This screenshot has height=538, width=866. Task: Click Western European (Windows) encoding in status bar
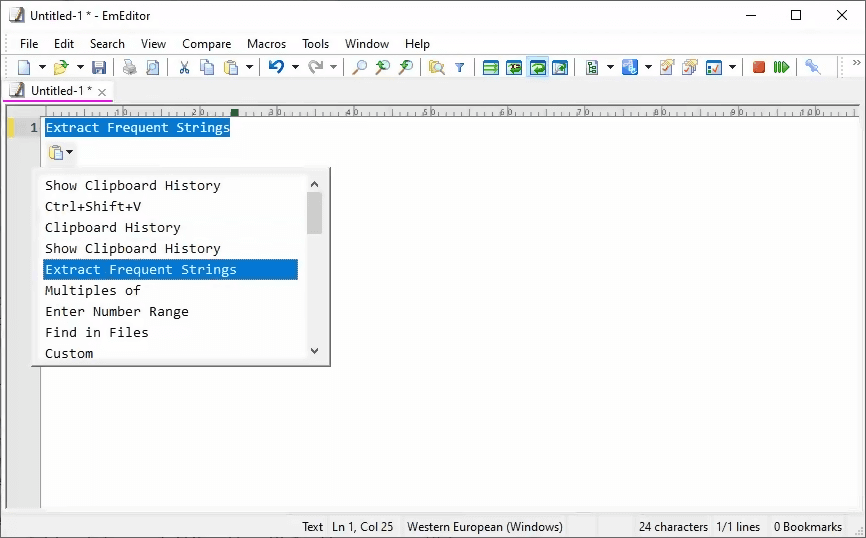(x=485, y=527)
